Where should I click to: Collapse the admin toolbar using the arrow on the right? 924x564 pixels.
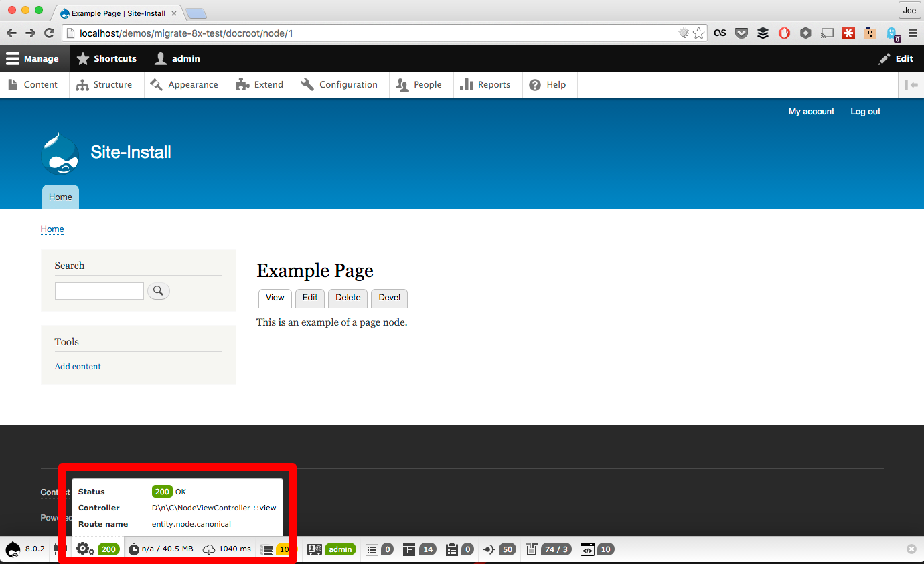tap(912, 84)
